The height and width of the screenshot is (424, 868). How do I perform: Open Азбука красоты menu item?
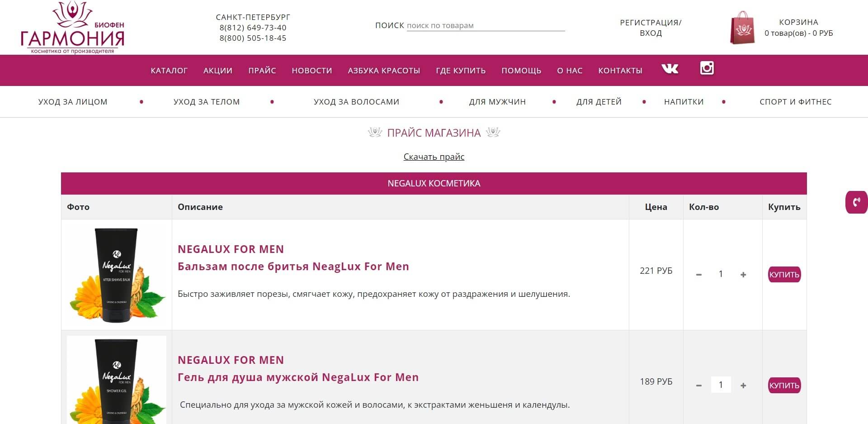click(x=384, y=71)
